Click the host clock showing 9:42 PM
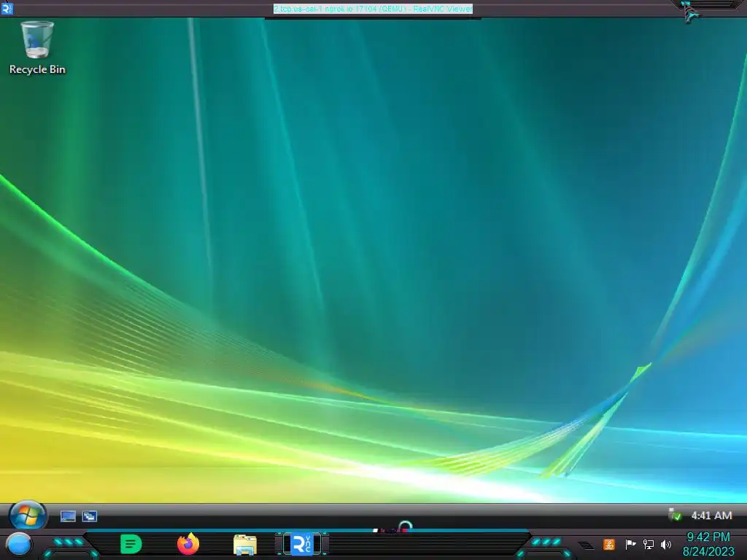Image resolution: width=747 pixels, height=560 pixels. pyautogui.click(x=708, y=544)
